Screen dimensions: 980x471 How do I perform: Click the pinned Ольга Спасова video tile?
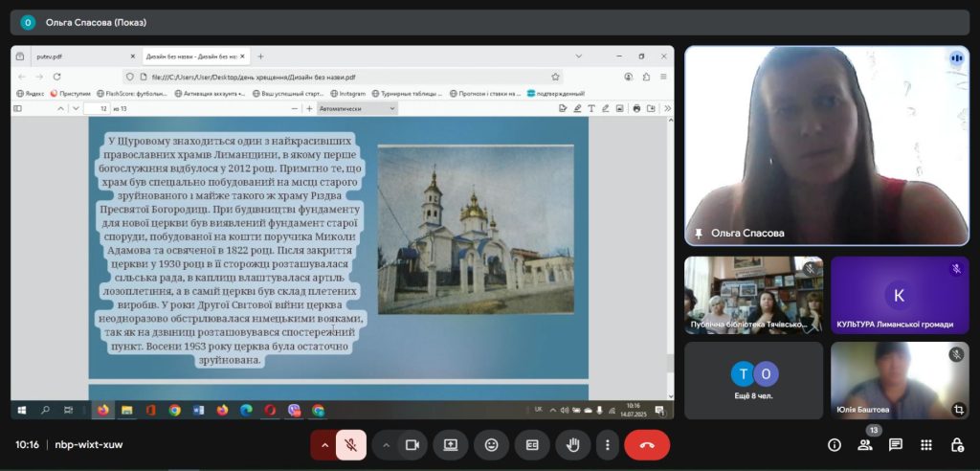tap(827, 146)
